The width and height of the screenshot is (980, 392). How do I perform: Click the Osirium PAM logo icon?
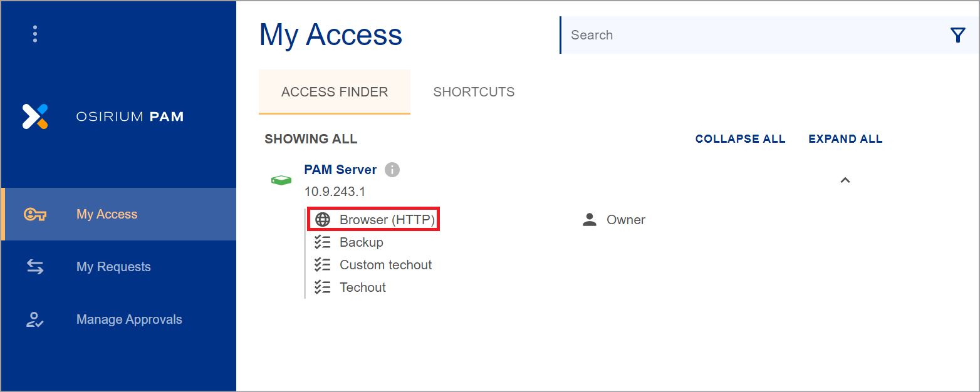pos(35,116)
